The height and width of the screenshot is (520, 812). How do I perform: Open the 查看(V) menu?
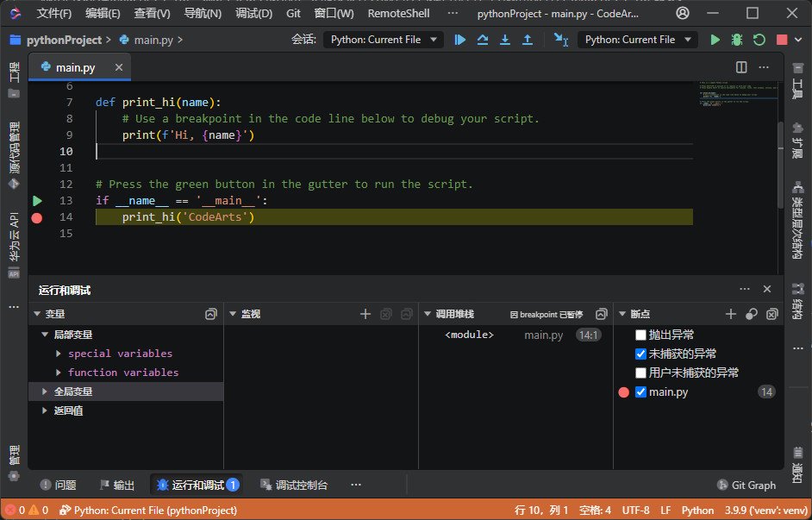[150, 13]
